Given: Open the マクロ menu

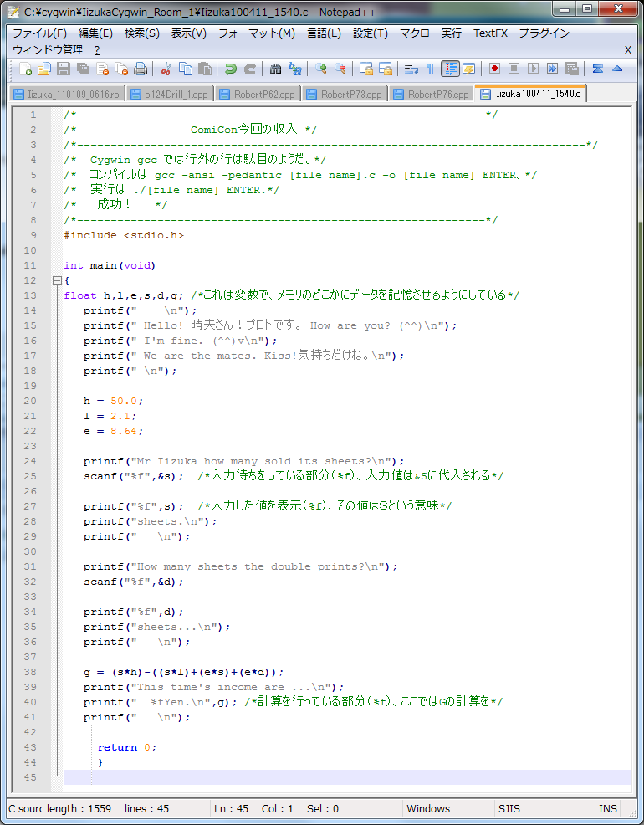Looking at the screenshot, I should pos(414,33).
